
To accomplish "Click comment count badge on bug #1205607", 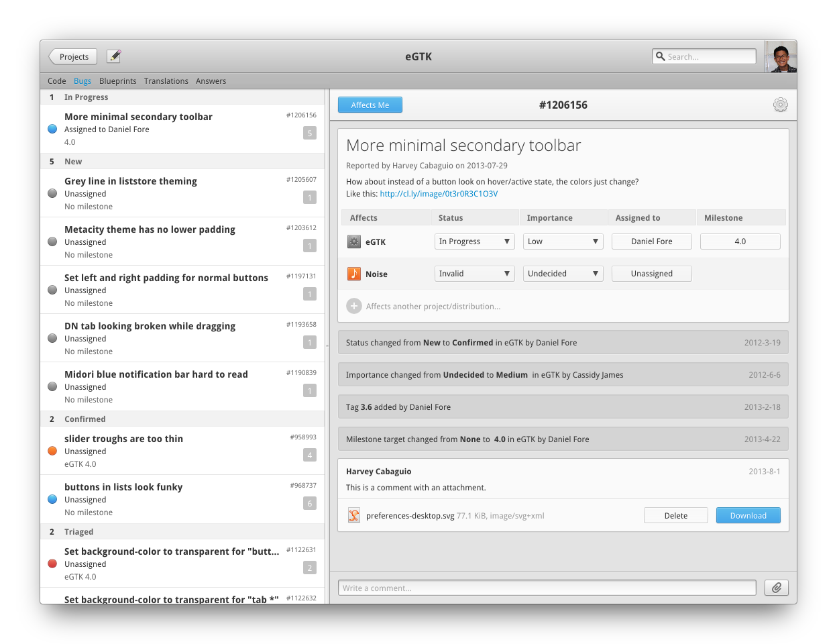I will point(310,197).
